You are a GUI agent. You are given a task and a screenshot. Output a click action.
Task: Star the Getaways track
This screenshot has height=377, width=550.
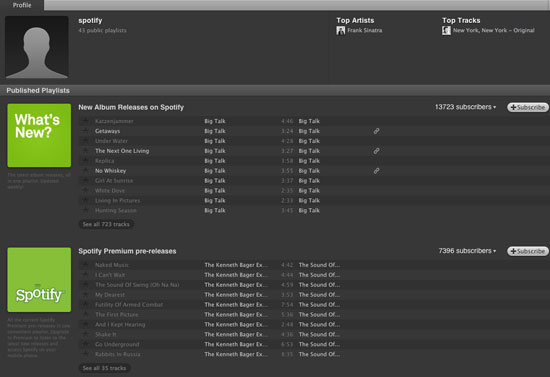pyautogui.click(x=85, y=131)
